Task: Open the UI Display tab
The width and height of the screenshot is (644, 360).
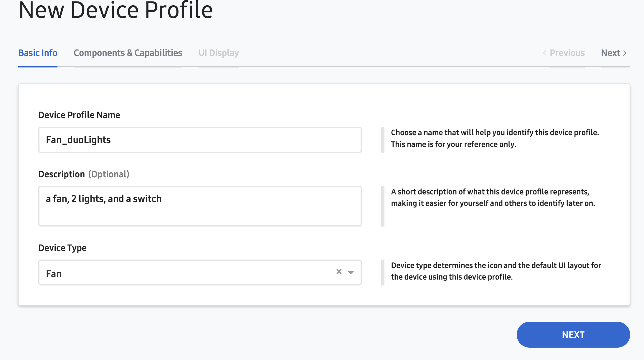Action: pos(219,53)
